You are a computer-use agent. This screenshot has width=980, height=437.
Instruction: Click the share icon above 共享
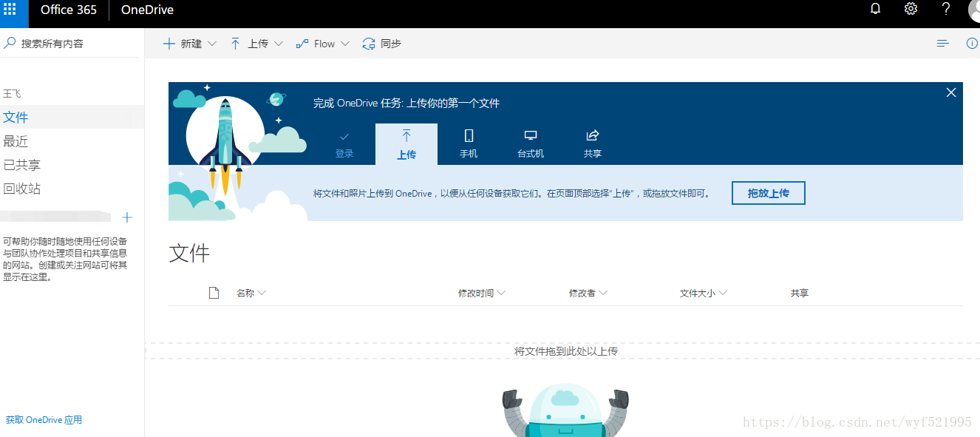click(x=592, y=135)
